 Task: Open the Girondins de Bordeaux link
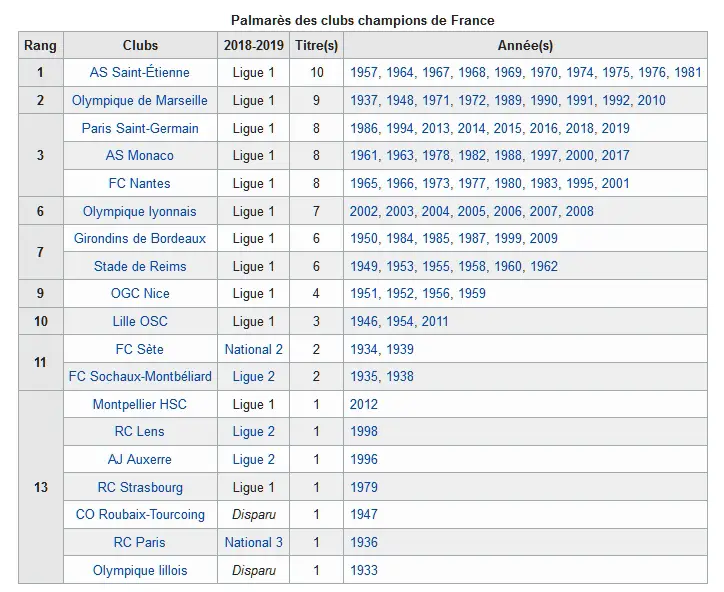(x=139, y=238)
